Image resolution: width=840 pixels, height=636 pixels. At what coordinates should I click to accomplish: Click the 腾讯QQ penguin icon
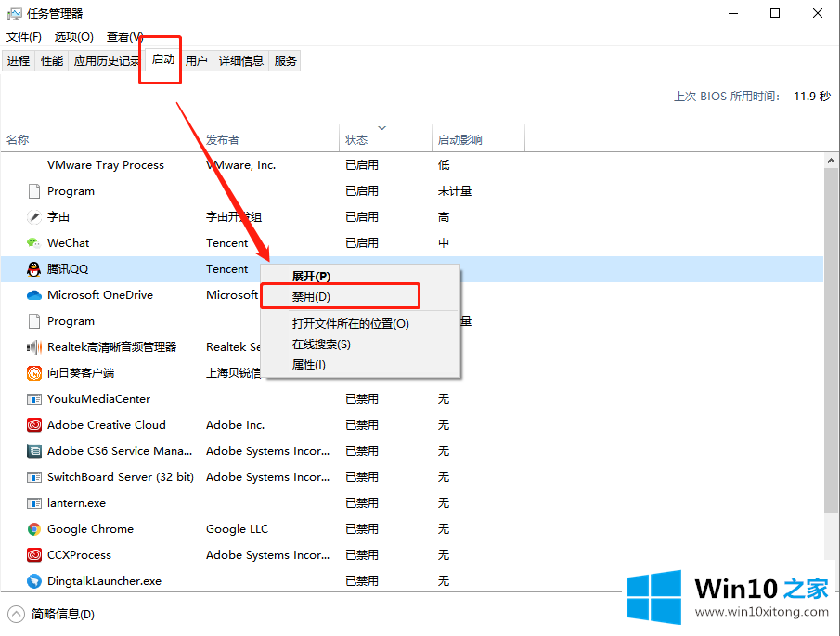(33, 269)
